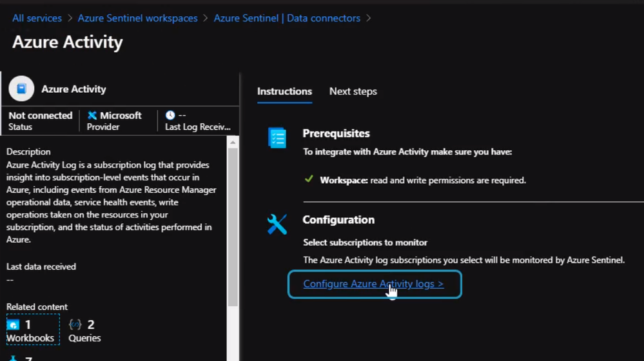
Task: Return to Azure Sentinel Data connectors breadcrumb
Action: [x=287, y=18]
